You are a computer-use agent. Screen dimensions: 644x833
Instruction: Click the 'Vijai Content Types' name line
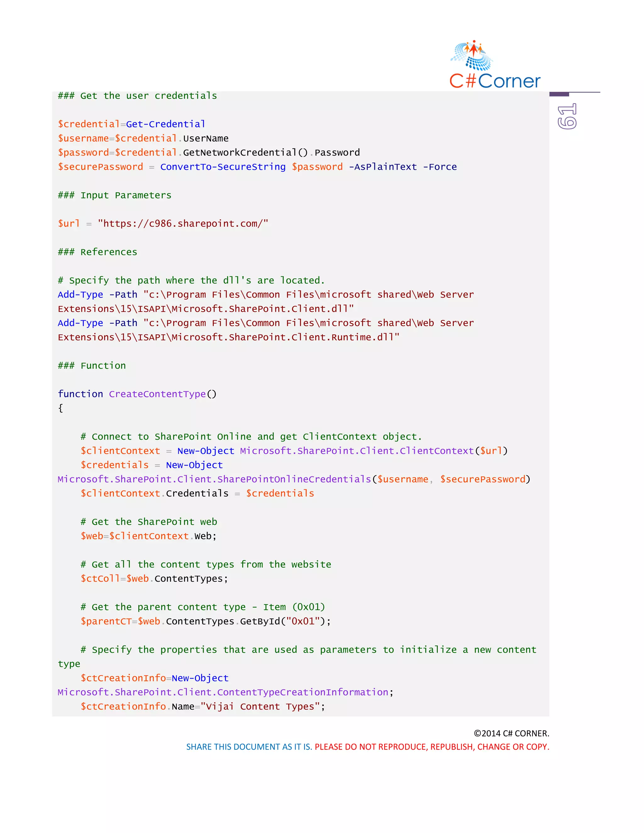[x=203, y=706]
